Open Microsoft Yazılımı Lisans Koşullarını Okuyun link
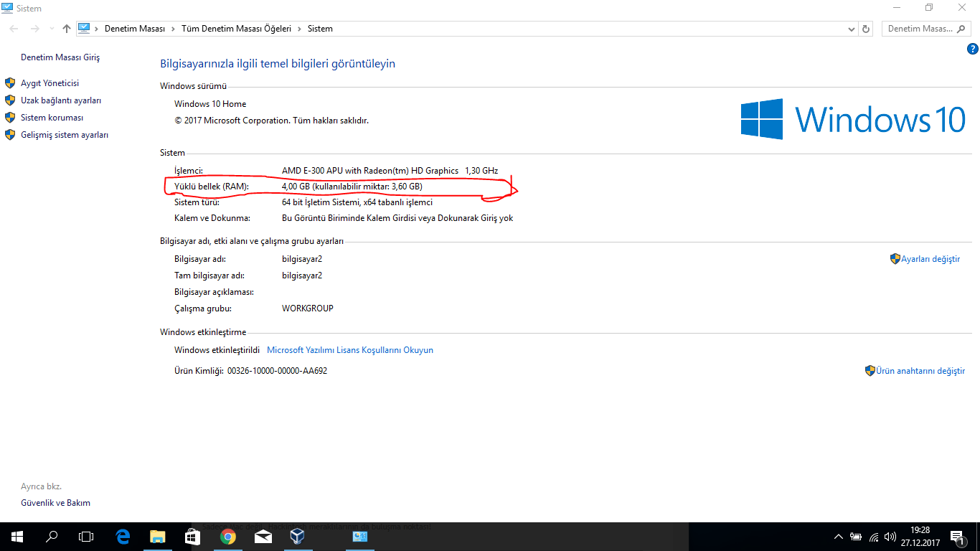This screenshot has height=551, width=980. pos(350,350)
